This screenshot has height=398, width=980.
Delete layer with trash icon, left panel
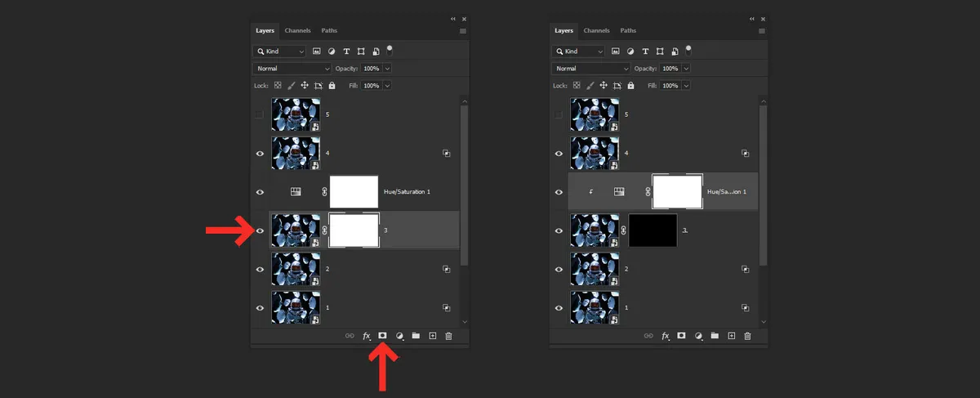click(x=448, y=336)
